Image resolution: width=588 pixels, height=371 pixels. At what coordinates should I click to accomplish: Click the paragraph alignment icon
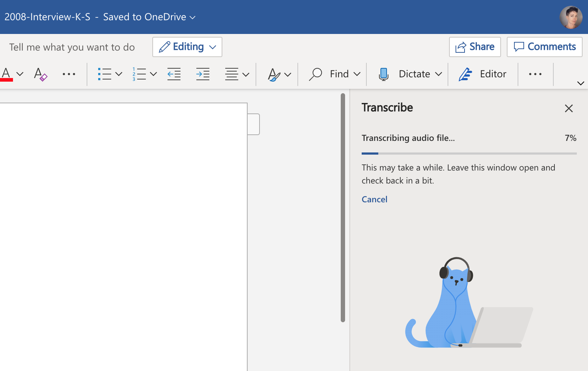[x=232, y=74]
